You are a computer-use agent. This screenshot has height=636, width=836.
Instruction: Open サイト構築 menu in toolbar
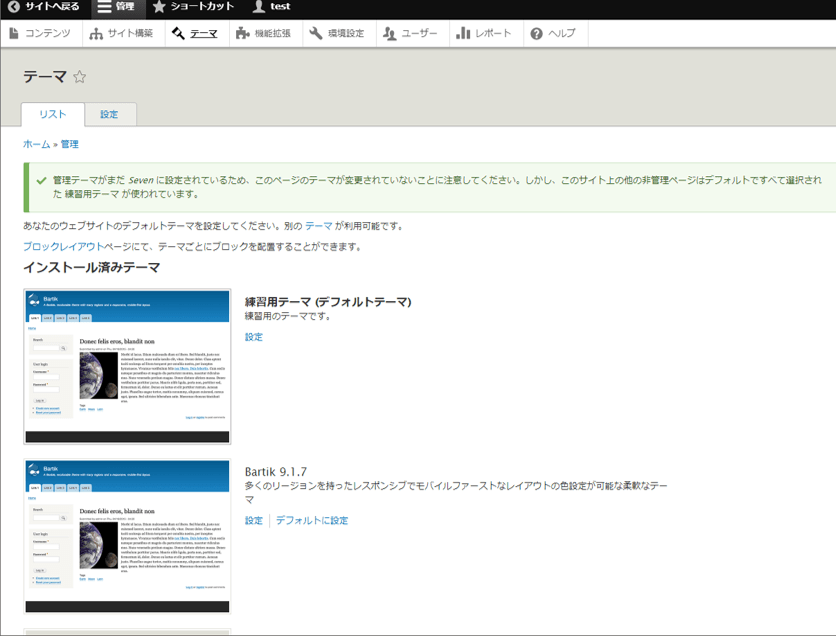pyautogui.click(x=121, y=33)
